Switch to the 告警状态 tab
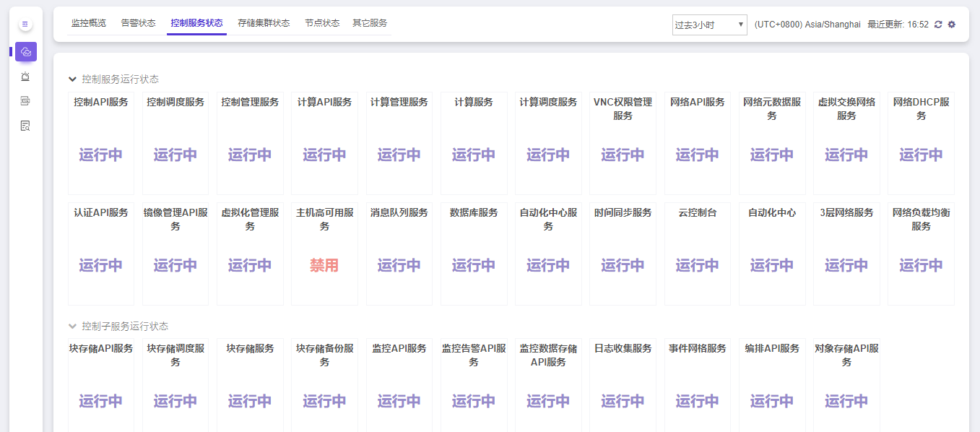The height and width of the screenshot is (432, 980). [x=138, y=23]
